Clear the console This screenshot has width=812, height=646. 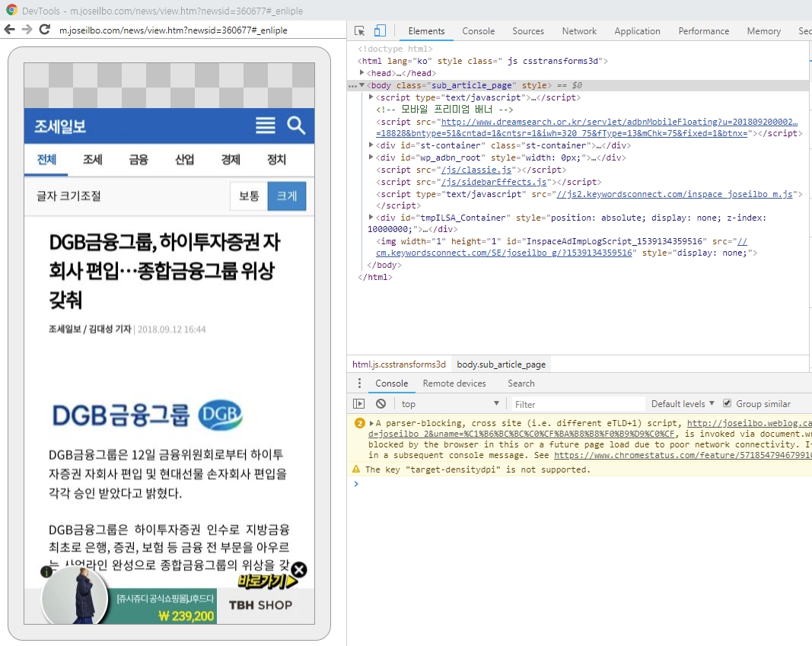tap(381, 404)
